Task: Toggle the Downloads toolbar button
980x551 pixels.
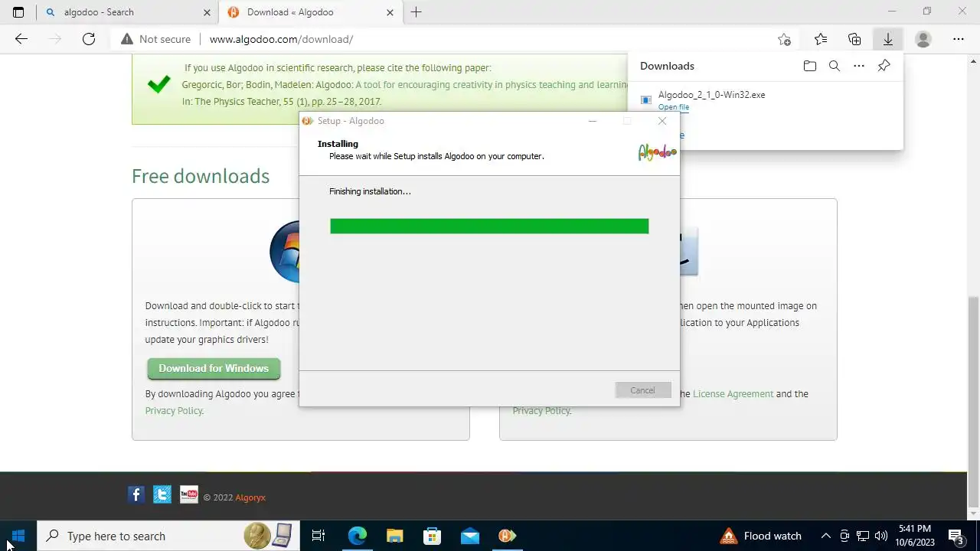Action: point(888,39)
